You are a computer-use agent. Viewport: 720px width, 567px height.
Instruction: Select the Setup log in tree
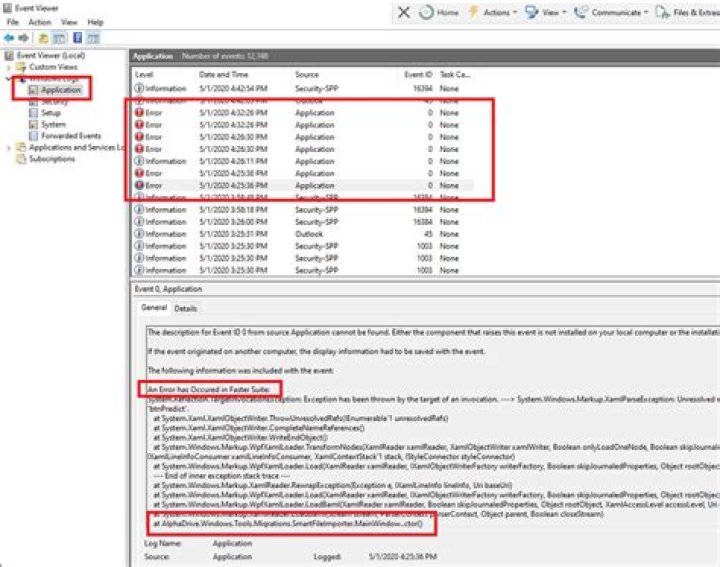pos(45,113)
